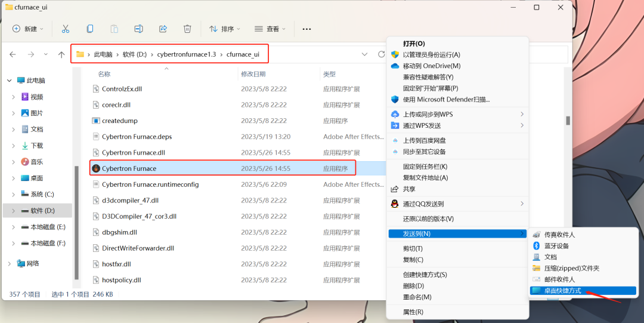Open address bar history dropdown
Viewport: 644px width, 323px height.
pyautogui.click(x=364, y=54)
